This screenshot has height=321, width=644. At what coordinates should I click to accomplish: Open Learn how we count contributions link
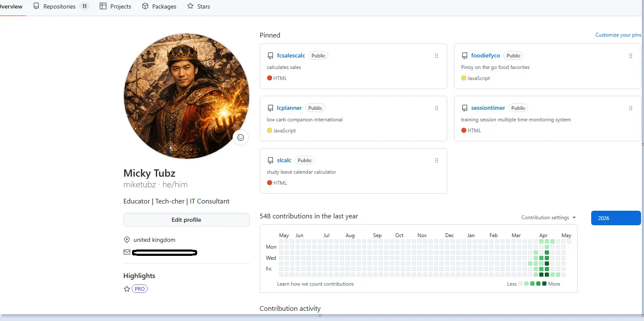click(315, 284)
